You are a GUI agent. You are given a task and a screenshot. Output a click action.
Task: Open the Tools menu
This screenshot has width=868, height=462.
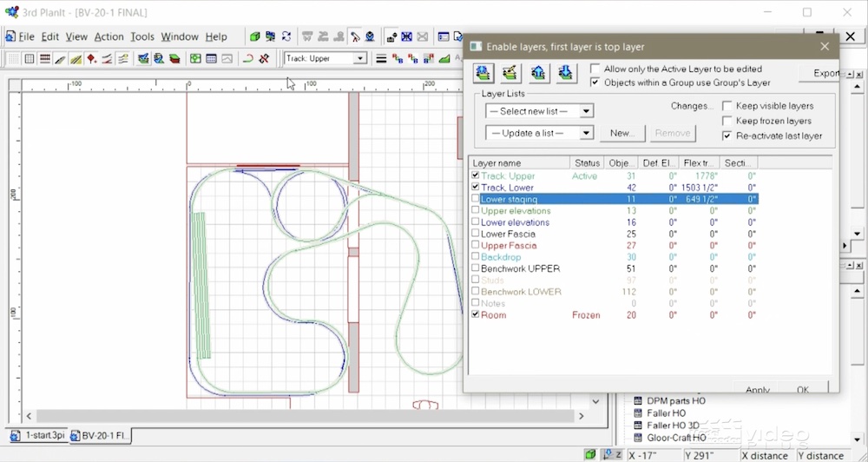[142, 36]
